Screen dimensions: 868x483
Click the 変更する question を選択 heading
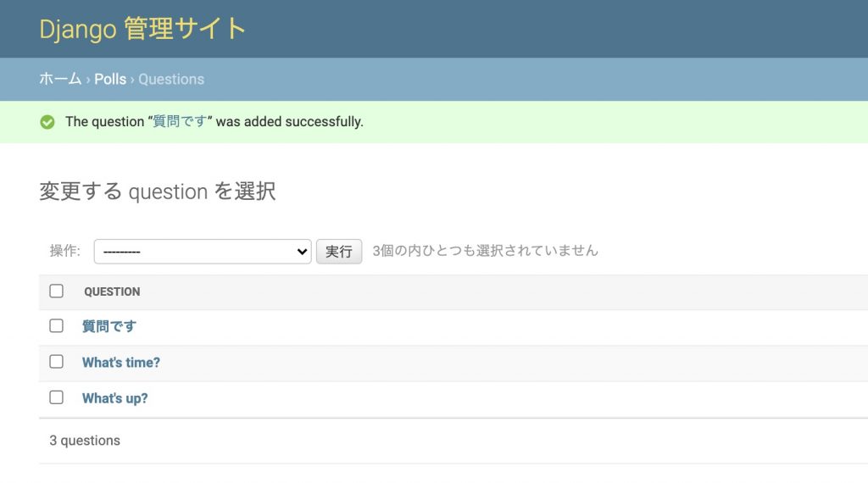tap(157, 192)
